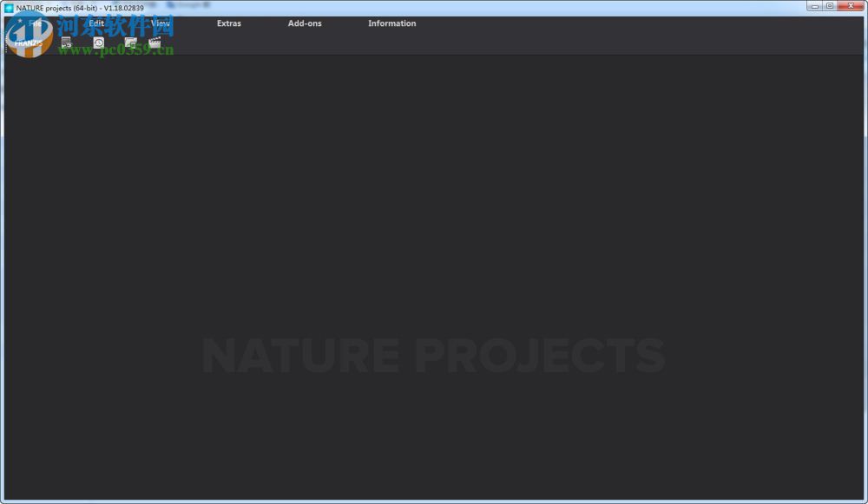Start batch processing with the clapperboard icon

pyautogui.click(x=155, y=42)
